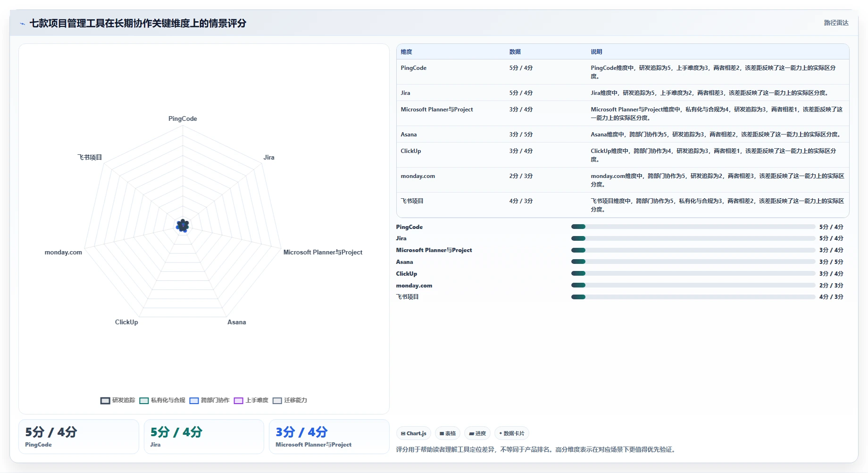Image resolution: width=868 pixels, height=473 pixels.
Task: Click the data point cluster at radar center
Action: pos(183,226)
